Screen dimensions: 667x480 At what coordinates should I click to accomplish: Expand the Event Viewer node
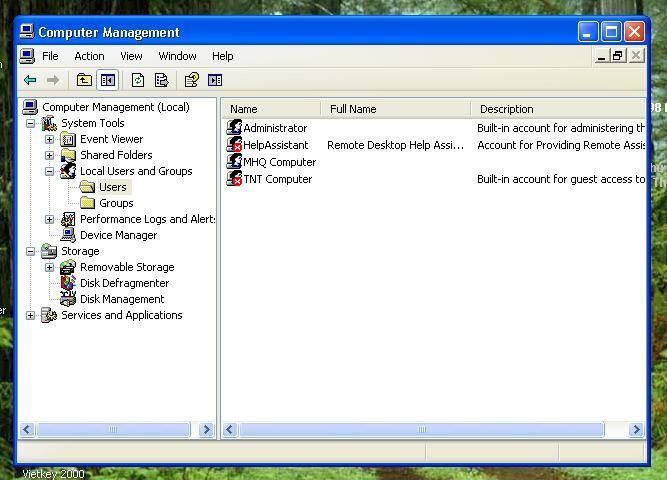[x=49, y=139]
